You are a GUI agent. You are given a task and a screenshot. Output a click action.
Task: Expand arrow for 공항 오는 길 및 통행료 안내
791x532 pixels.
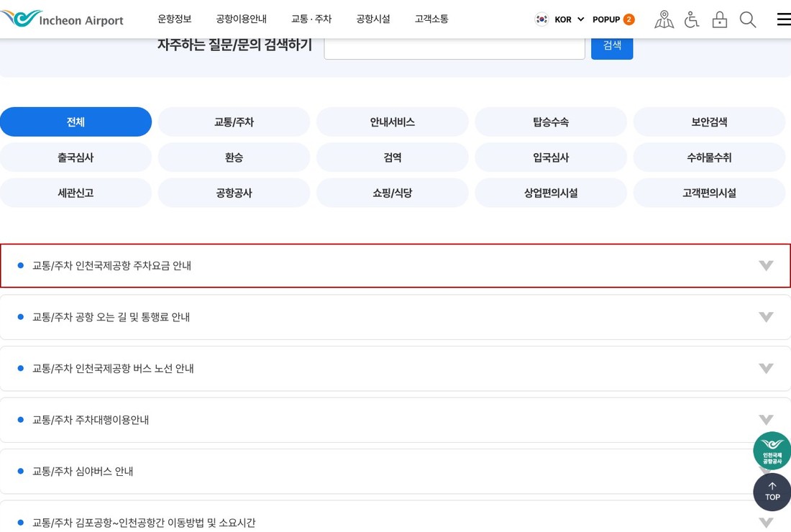pyautogui.click(x=766, y=317)
